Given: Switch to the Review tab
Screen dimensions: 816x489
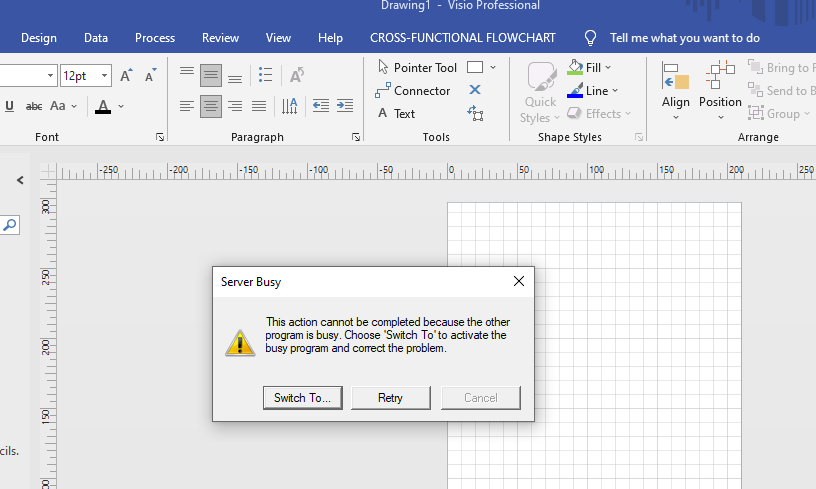Looking at the screenshot, I should tap(221, 38).
